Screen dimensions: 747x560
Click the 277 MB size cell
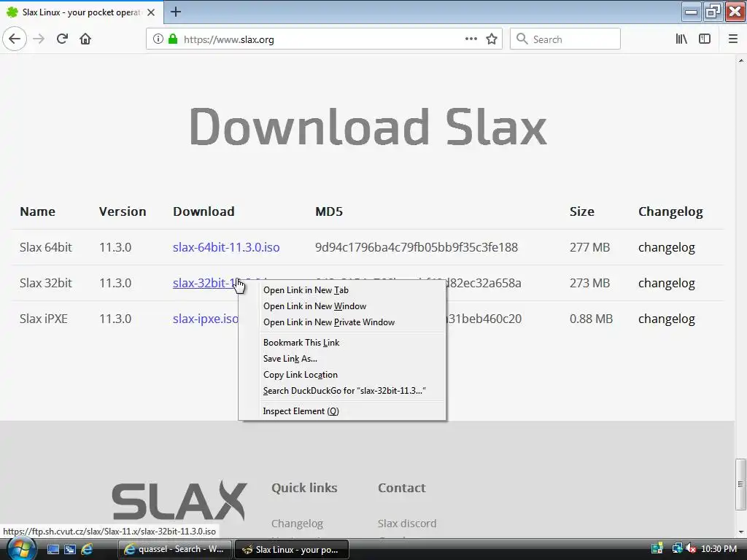click(x=589, y=247)
